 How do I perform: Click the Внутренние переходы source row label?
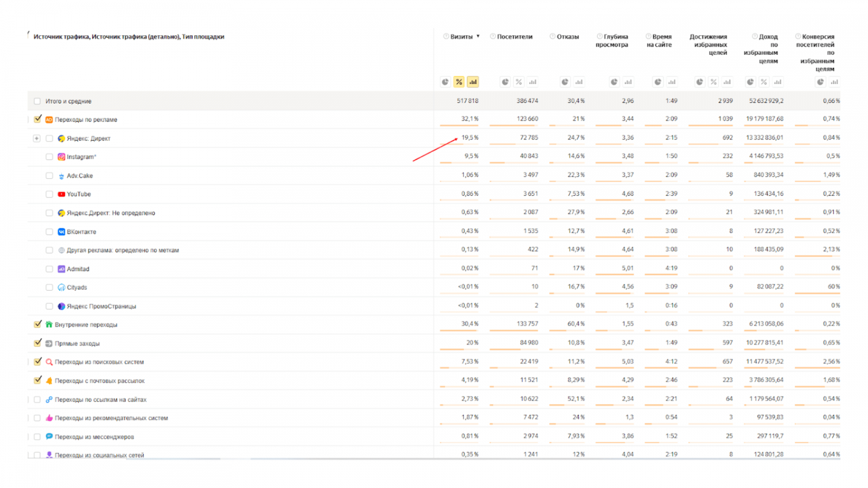pyautogui.click(x=86, y=325)
